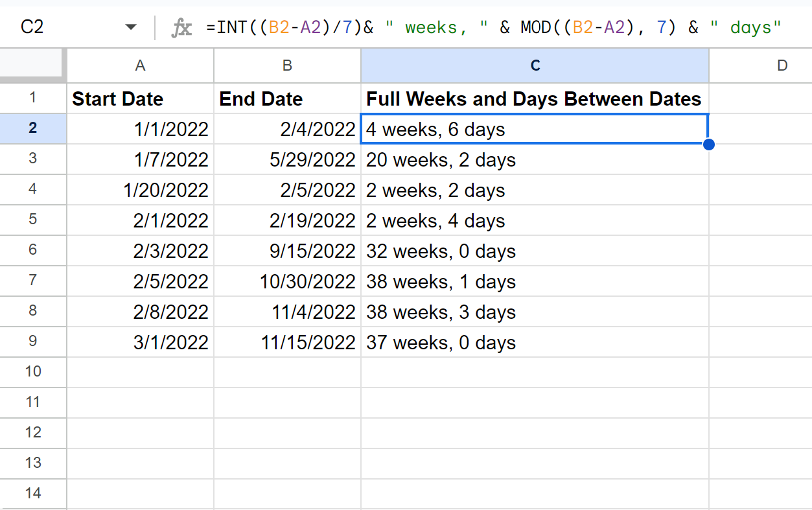The width and height of the screenshot is (812, 510).
Task: Click cell containing 11/15/2022
Action: pyautogui.click(x=287, y=342)
